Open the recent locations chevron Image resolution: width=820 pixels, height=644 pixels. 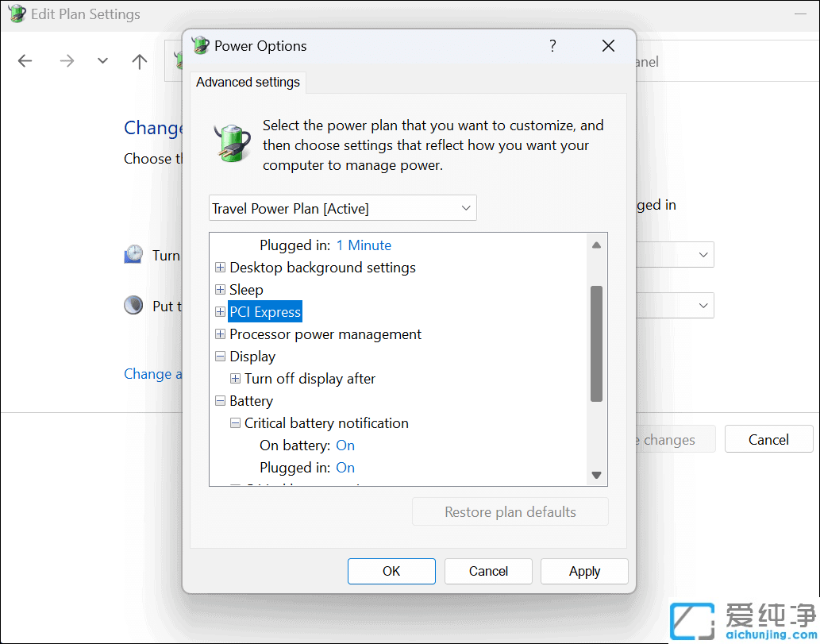pyautogui.click(x=102, y=61)
